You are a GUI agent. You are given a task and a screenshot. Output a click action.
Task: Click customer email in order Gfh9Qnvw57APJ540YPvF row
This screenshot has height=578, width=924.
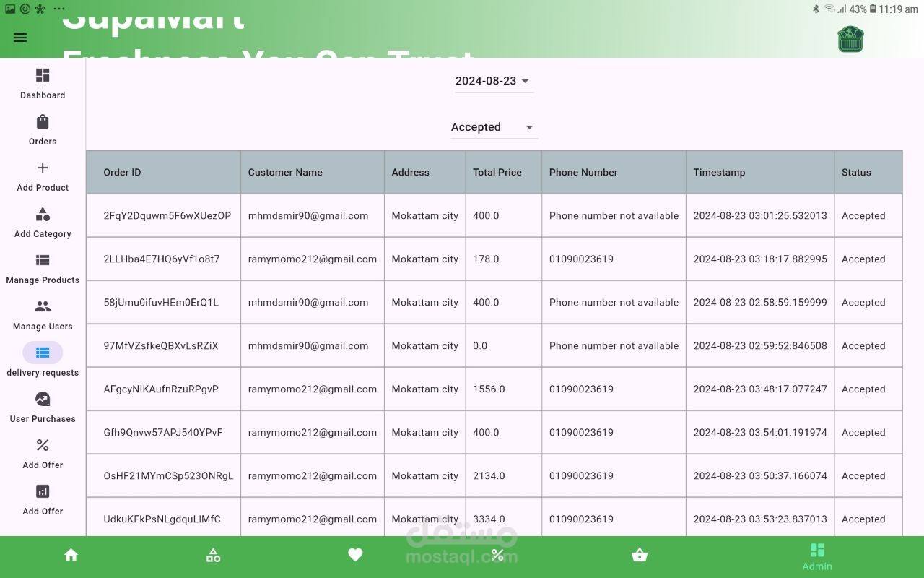[313, 432]
